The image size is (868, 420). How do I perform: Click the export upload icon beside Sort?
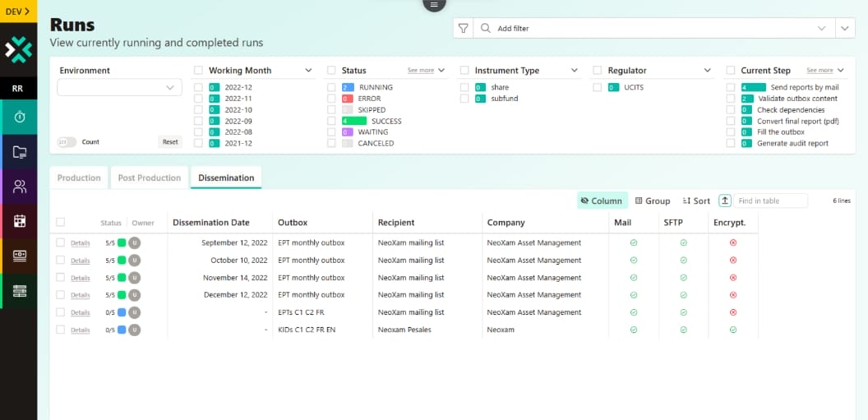(x=724, y=201)
